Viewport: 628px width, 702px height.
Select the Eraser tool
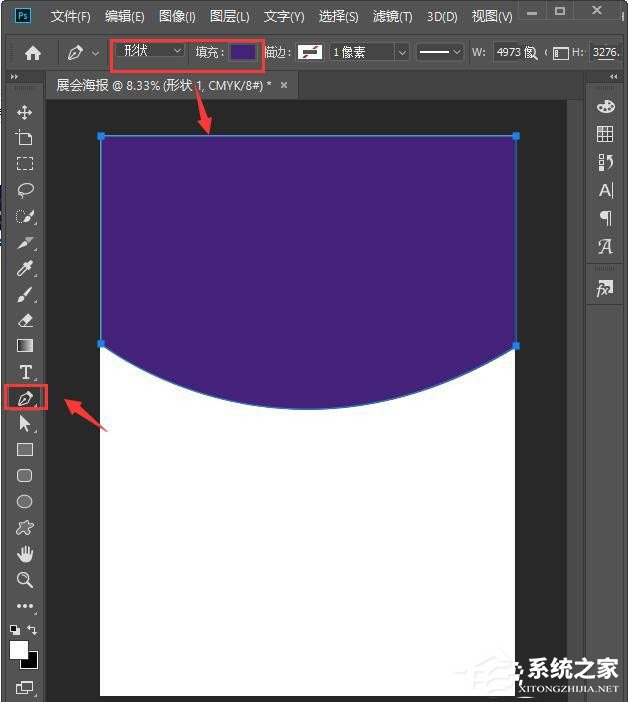point(25,320)
